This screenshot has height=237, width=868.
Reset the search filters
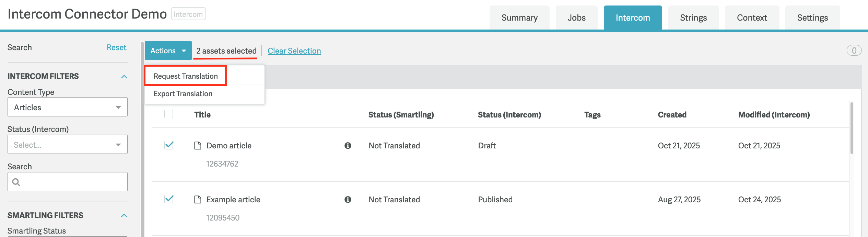[116, 47]
